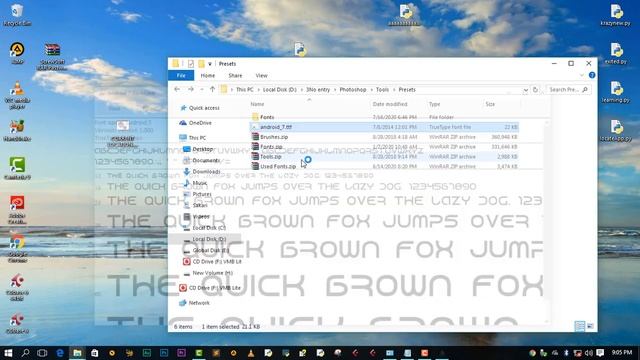640x360 pixels.
Task: Launch Edge browser from taskbar
Action: (60, 353)
